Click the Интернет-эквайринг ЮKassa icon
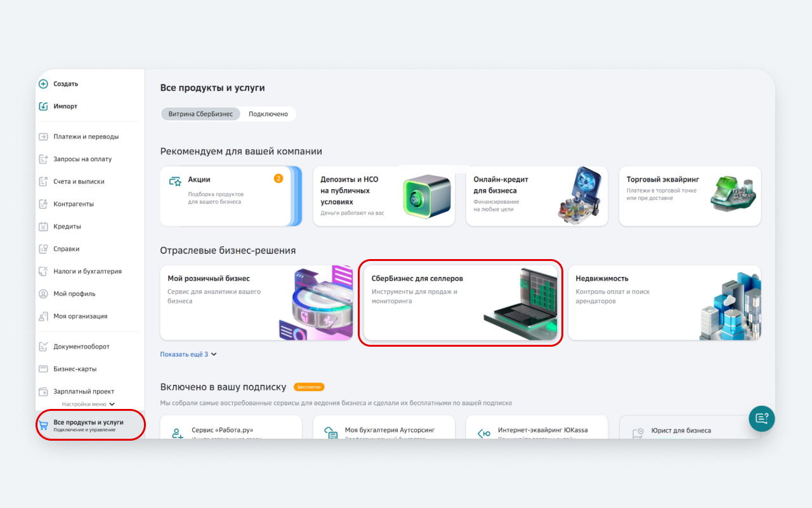 pos(483,434)
